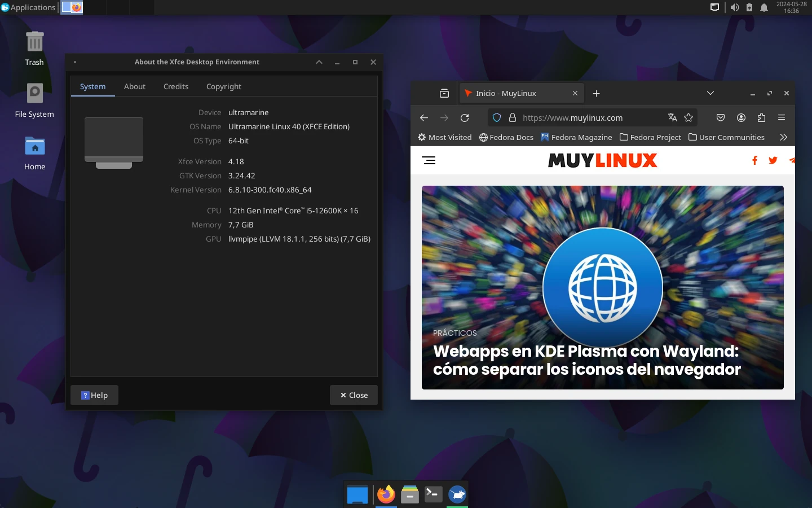Open Firefox View icon left of tab

click(444, 93)
